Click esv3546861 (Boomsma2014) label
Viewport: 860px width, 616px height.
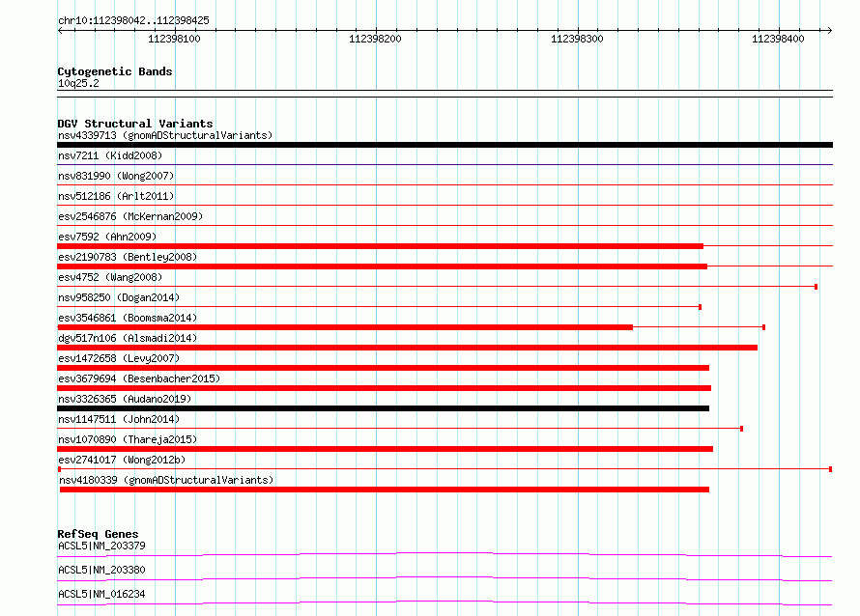[x=128, y=318]
